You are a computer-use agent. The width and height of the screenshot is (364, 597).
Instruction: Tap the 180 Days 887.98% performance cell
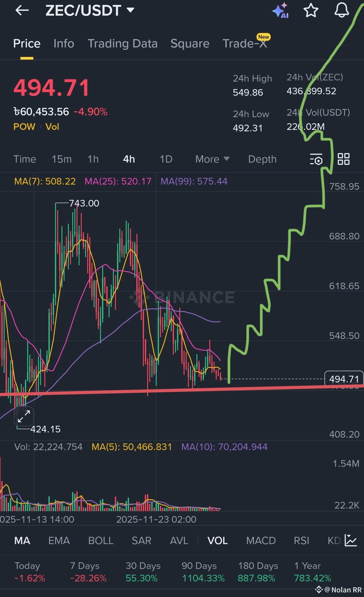[x=258, y=572]
